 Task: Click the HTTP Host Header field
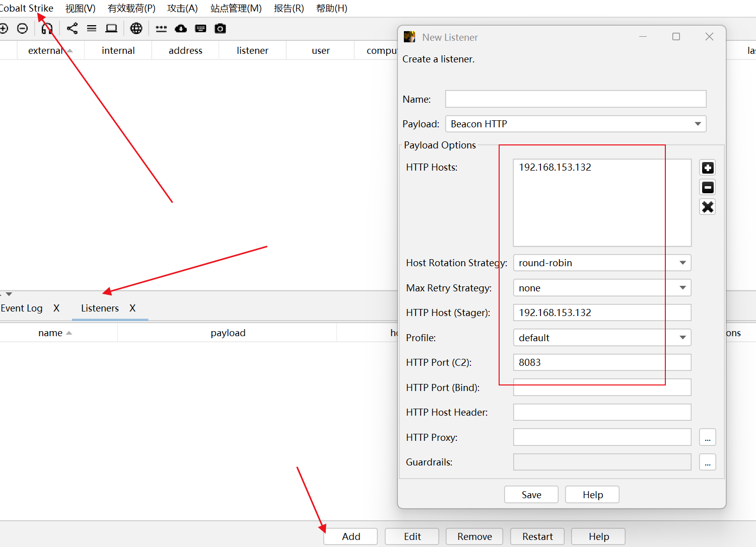[602, 412]
